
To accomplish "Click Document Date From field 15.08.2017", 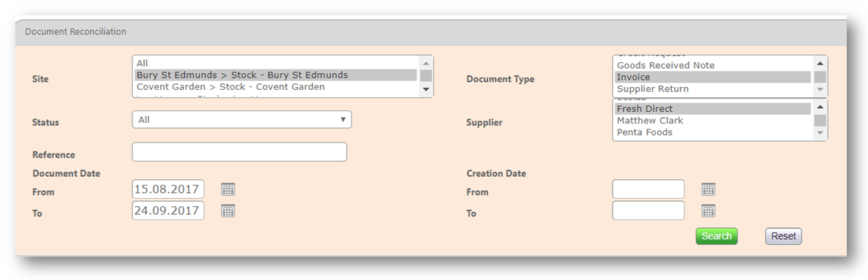I will tap(168, 189).
